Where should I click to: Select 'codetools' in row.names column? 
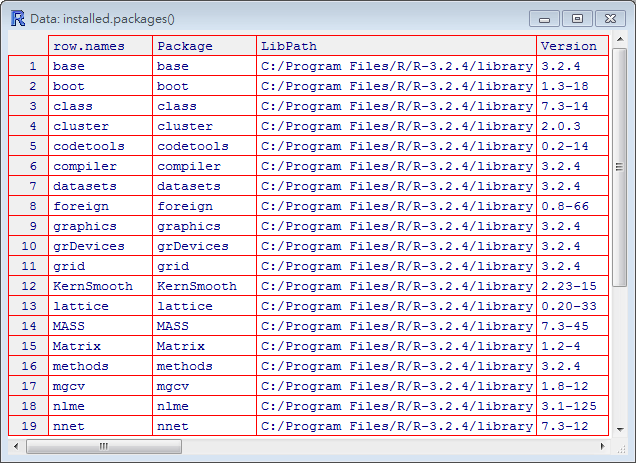101,146
